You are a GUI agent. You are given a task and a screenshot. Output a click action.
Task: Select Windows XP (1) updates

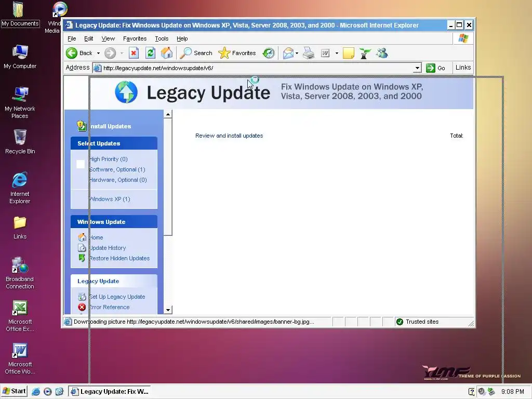pos(109,199)
